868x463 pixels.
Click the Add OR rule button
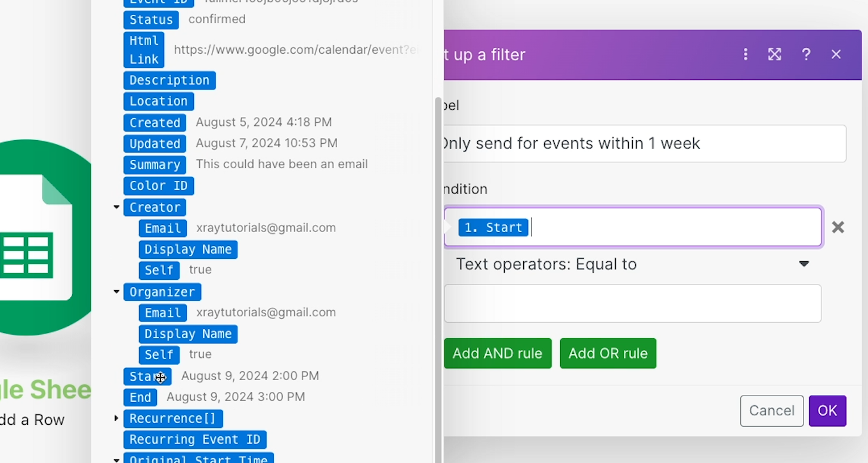(608, 353)
